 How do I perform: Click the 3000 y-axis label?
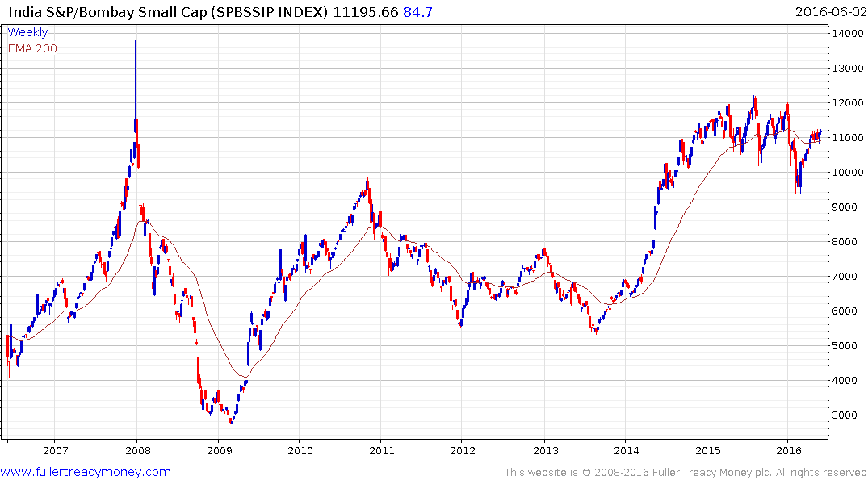845,415
